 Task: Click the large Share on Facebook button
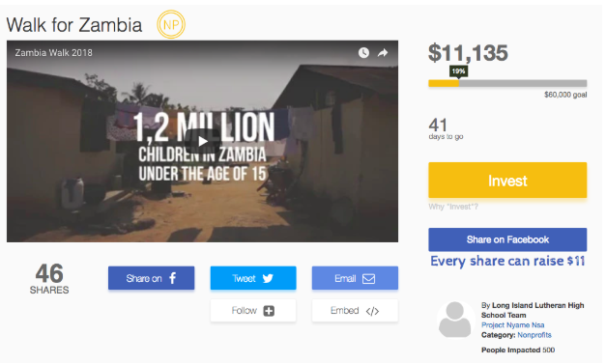click(x=507, y=239)
